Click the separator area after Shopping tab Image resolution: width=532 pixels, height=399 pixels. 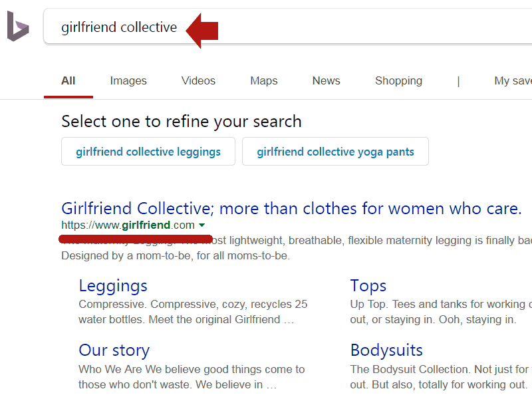click(x=459, y=80)
